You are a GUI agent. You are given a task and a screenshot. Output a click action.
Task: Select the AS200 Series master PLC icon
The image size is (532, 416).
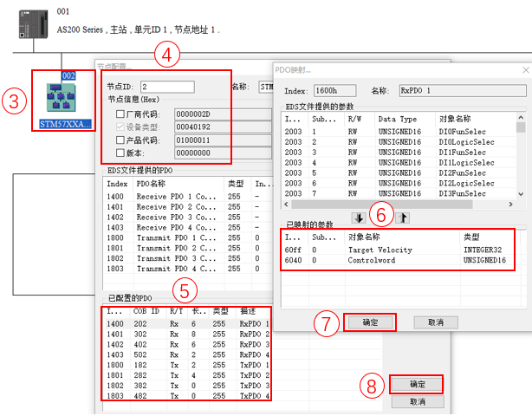click(33, 24)
